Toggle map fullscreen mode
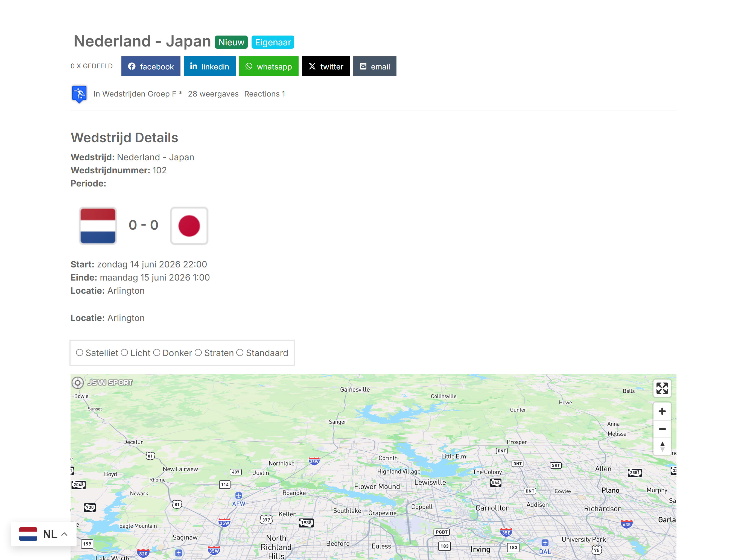 click(x=662, y=388)
